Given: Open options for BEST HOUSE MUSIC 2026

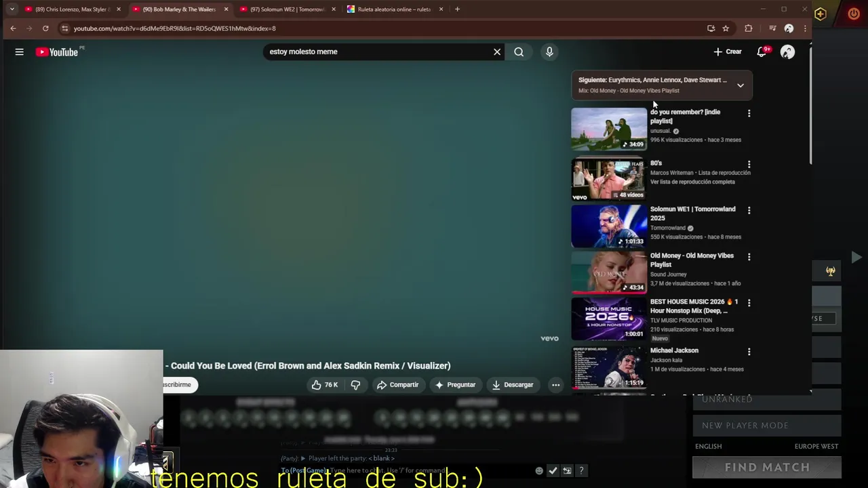Looking at the screenshot, I should coord(749,303).
